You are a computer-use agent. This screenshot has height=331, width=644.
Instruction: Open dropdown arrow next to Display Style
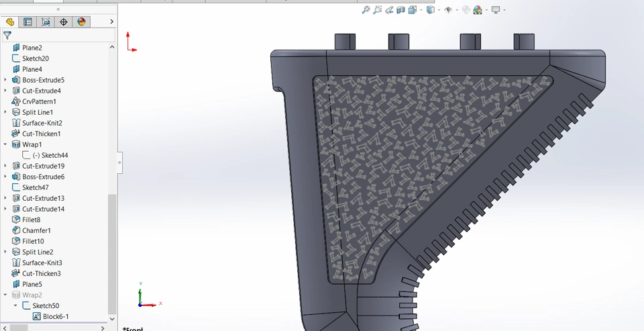(439, 10)
